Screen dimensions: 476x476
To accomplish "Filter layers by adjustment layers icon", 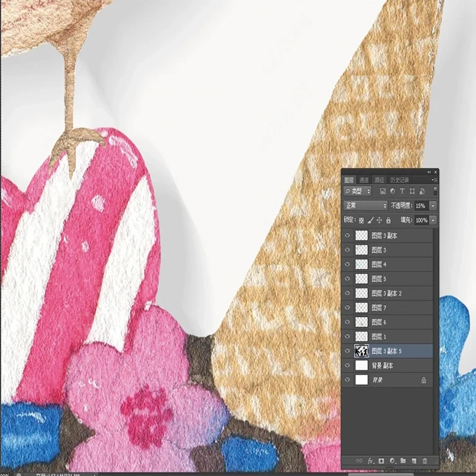I will tap(393, 191).
